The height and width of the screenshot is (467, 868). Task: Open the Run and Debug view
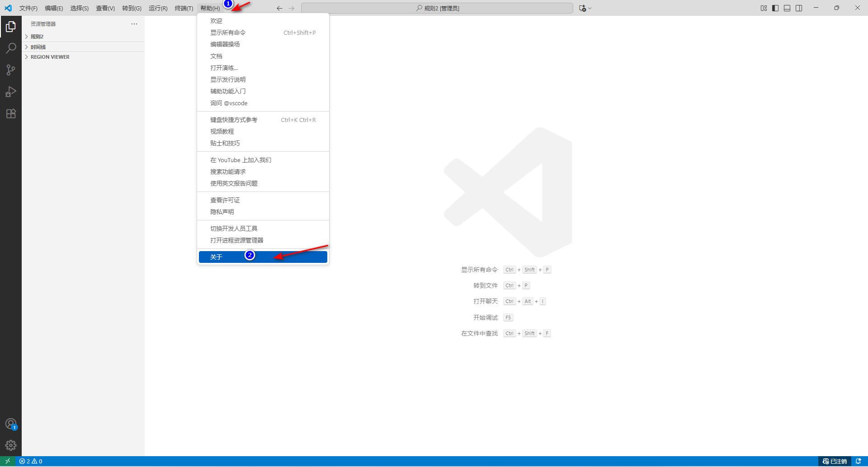tap(11, 92)
